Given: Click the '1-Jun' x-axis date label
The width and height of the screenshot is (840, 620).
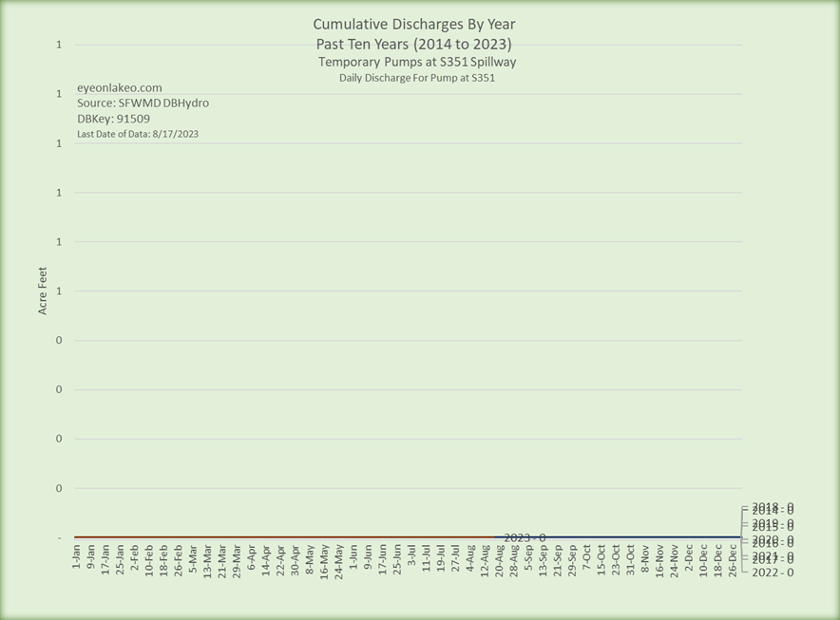Looking at the screenshot, I should 354,555.
